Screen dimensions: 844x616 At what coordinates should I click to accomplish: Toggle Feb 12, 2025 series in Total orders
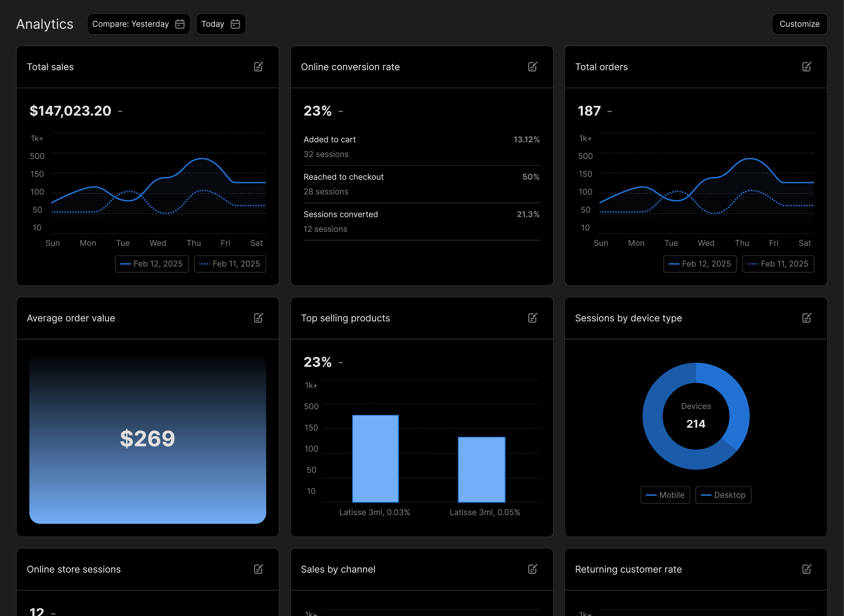700,264
